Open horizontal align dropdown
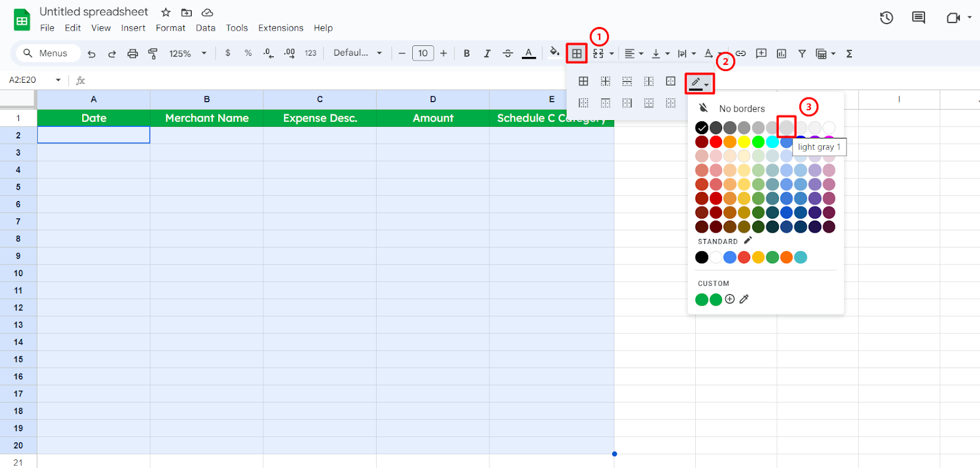 (634, 54)
